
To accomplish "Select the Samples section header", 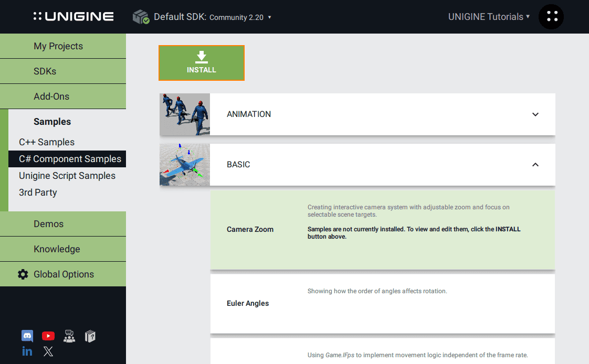I will click(x=52, y=122).
